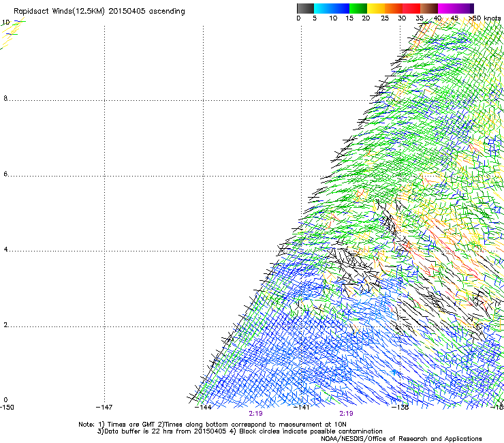Click the gray 0-5 knots legend segment
The width and height of the screenshot is (504, 443).
(305, 8)
